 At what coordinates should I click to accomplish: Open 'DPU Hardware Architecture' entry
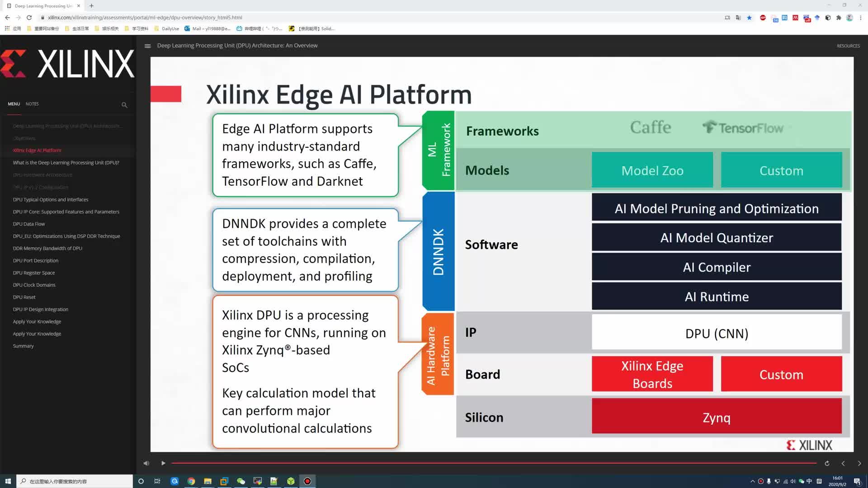(x=42, y=175)
